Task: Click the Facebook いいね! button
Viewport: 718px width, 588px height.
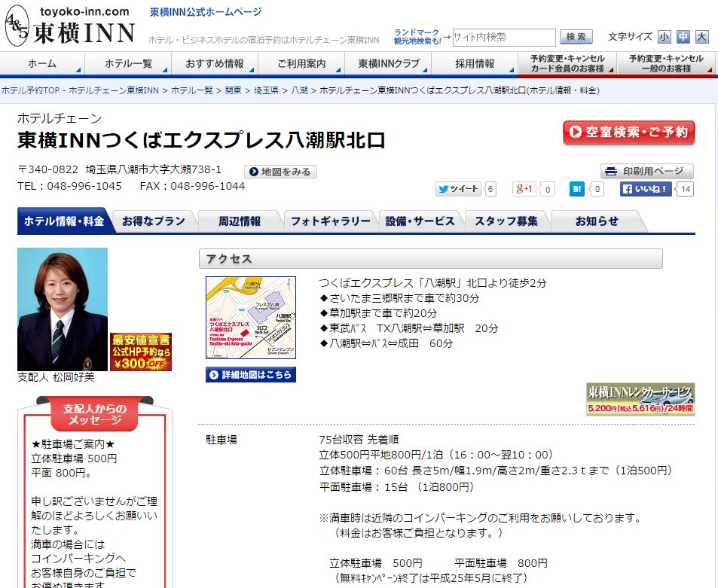Action: [646, 188]
